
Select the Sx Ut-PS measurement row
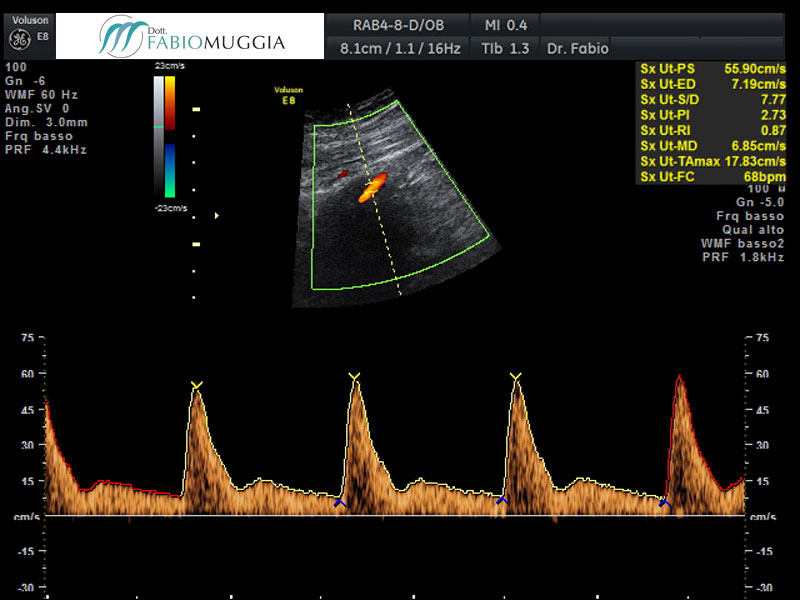click(712, 69)
